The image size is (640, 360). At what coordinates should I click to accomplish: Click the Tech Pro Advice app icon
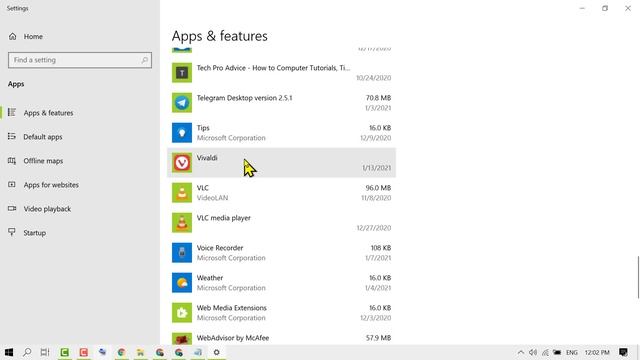pyautogui.click(x=182, y=73)
